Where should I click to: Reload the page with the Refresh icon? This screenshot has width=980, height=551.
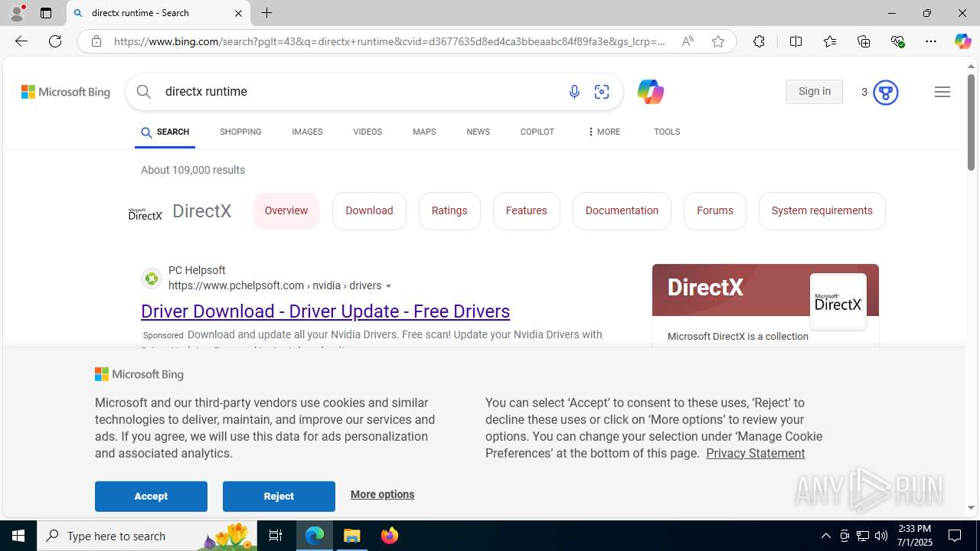55,41
